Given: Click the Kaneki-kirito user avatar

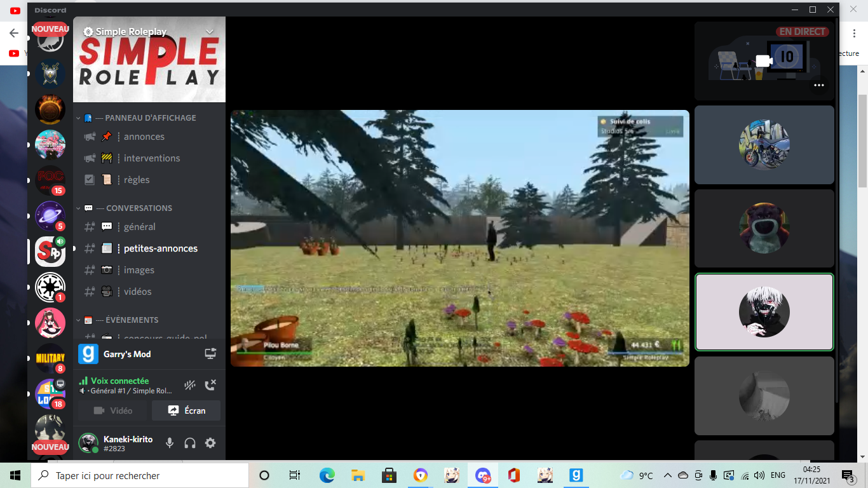Looking at the screenshot, I should pos(88,443).
